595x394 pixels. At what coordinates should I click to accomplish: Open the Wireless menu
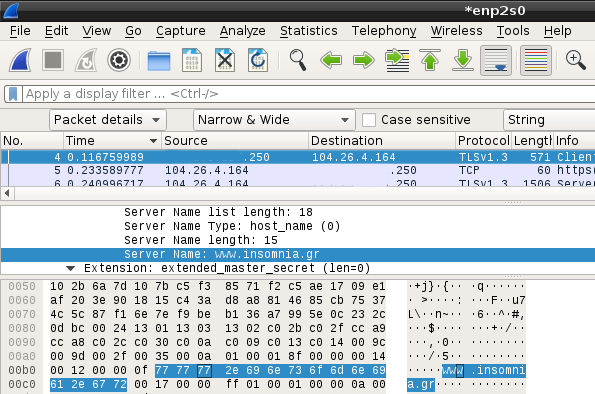tap(456, 31)
